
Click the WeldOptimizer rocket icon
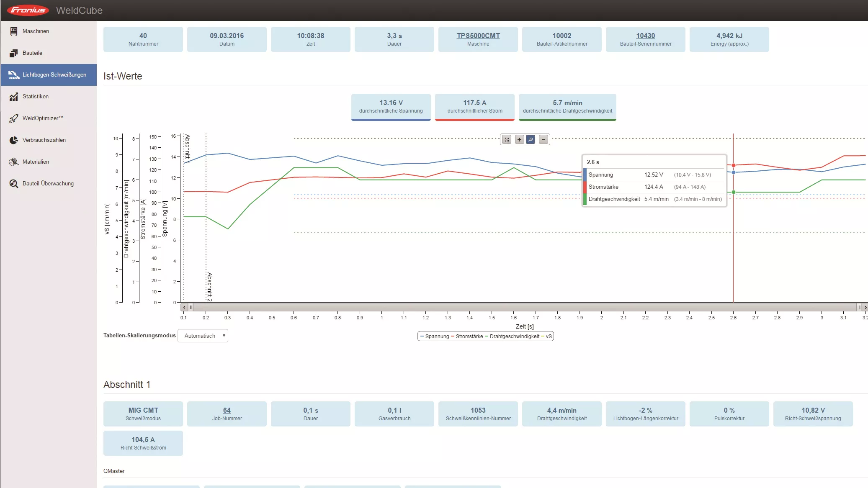(x=14, y=118)
